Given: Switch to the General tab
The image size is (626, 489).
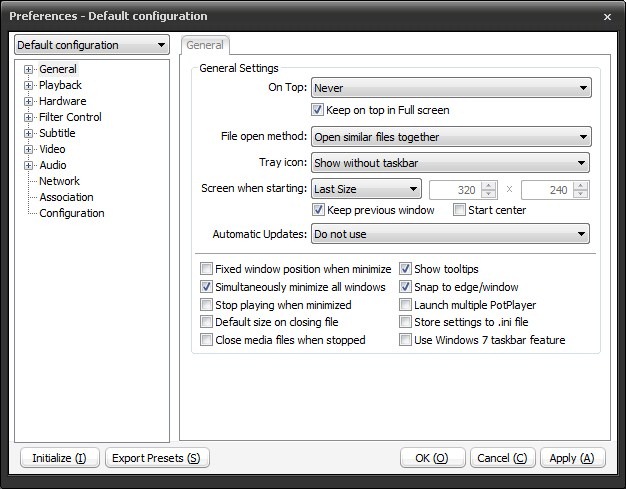Looking at the screenshot, I should pyautogui.click(x=205, y=45).
